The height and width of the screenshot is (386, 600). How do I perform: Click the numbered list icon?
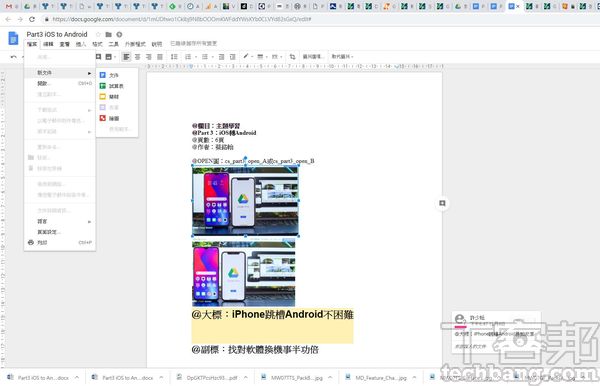(x=188, y=57)
